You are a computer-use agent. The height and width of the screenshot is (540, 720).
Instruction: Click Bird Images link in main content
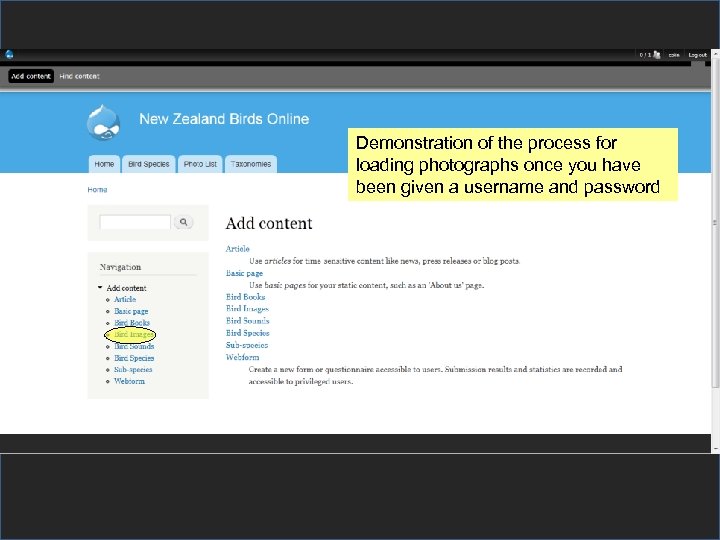247,309
